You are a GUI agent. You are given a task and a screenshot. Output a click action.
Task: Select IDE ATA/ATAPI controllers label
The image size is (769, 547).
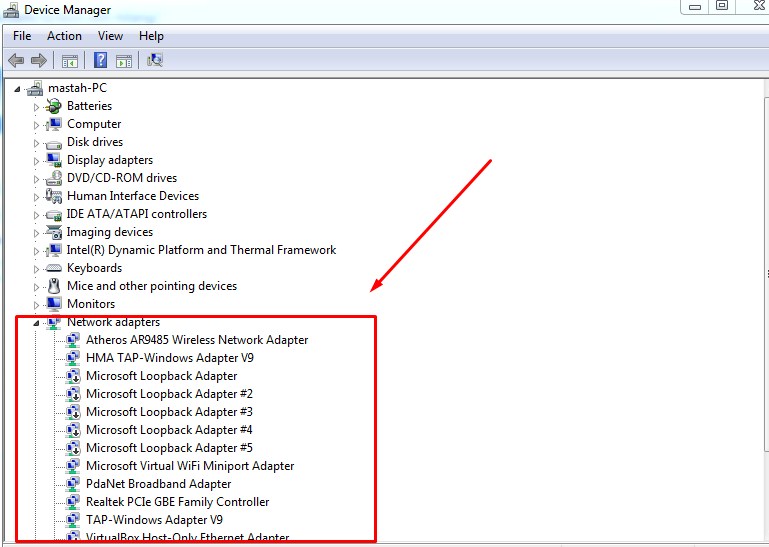[136, 214]
